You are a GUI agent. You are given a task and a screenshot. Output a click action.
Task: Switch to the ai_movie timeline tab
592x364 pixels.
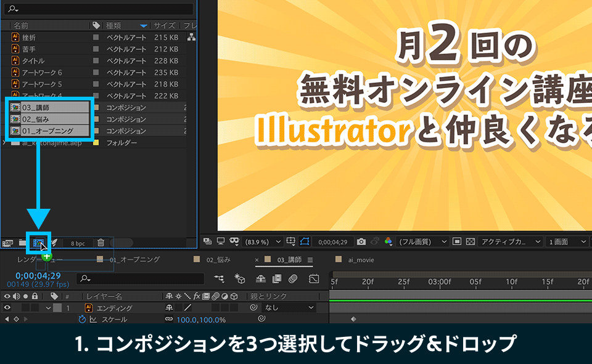pos(361,260)
